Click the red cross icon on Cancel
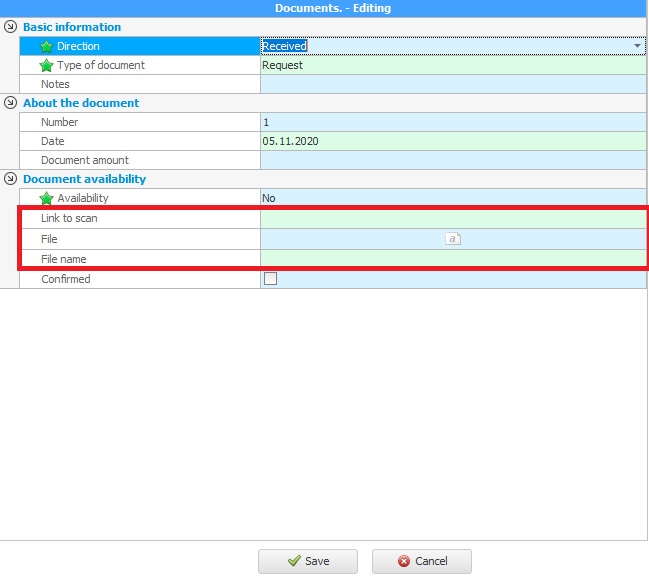 404,561
